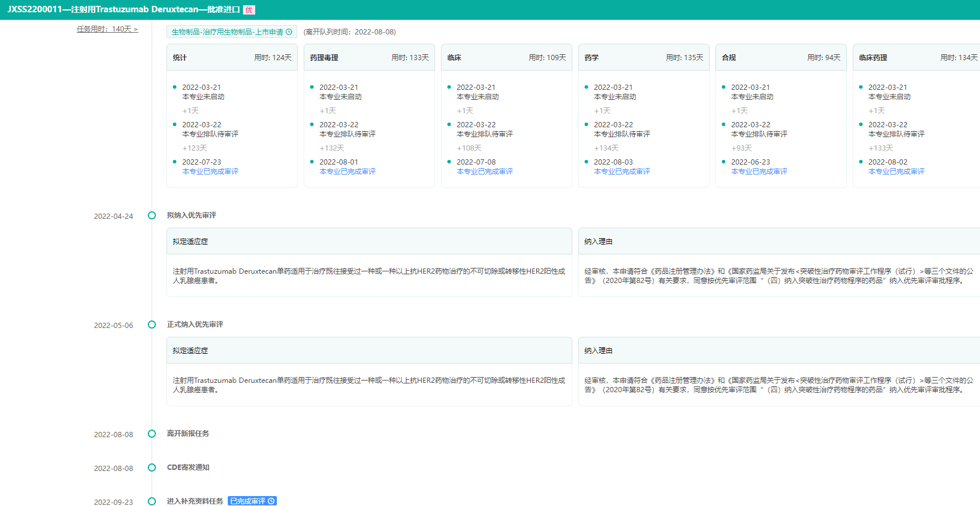Click the 2022-04-24 拟纳入优先审评 timeline circle
Screen dimensions: 980x506
pyautogui.click(x=152, y=215)
